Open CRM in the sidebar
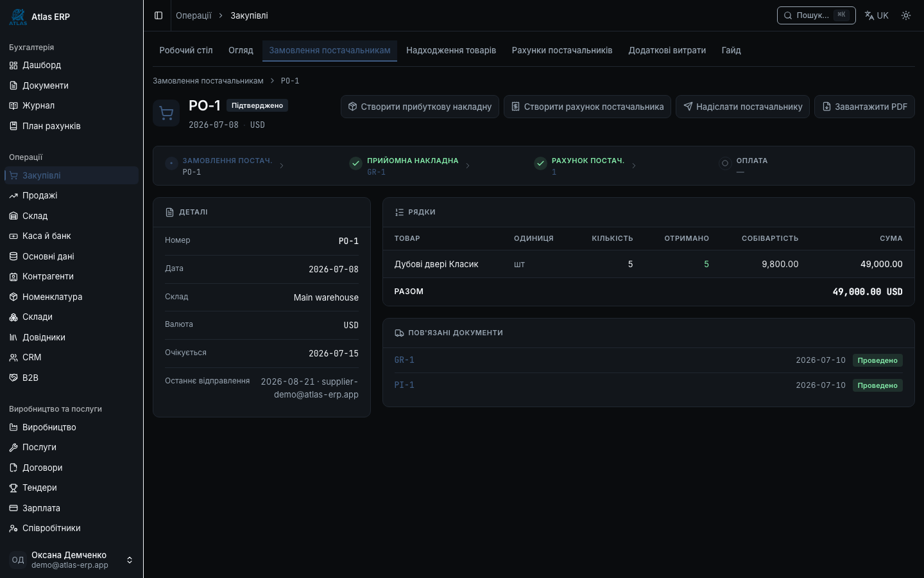The height and width of the screenshot is (578, 924). click(x=71, y=357)
